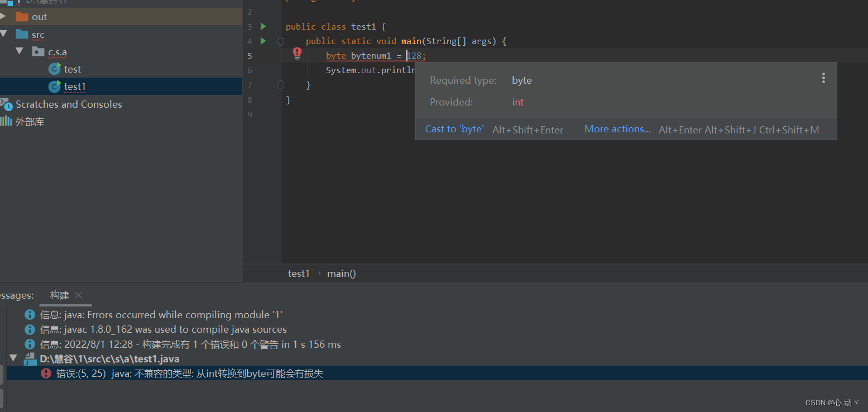Click the 'public class test1' declaration
This screenshot has width=868, height=412.
(332, 26)
